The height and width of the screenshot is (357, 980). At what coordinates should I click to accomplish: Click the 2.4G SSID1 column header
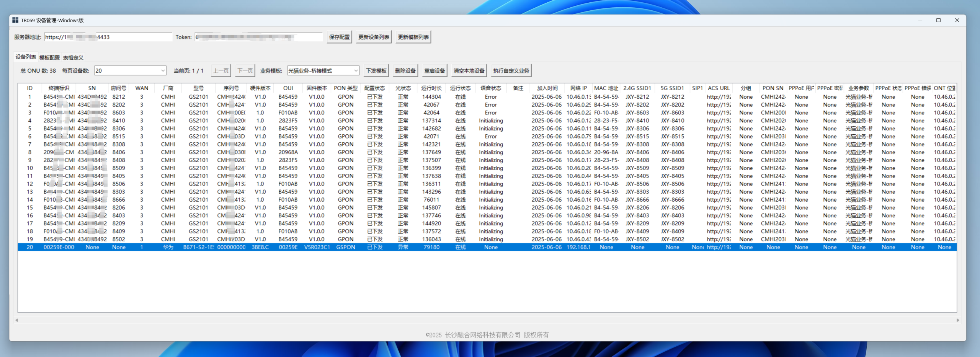[637, 88]
